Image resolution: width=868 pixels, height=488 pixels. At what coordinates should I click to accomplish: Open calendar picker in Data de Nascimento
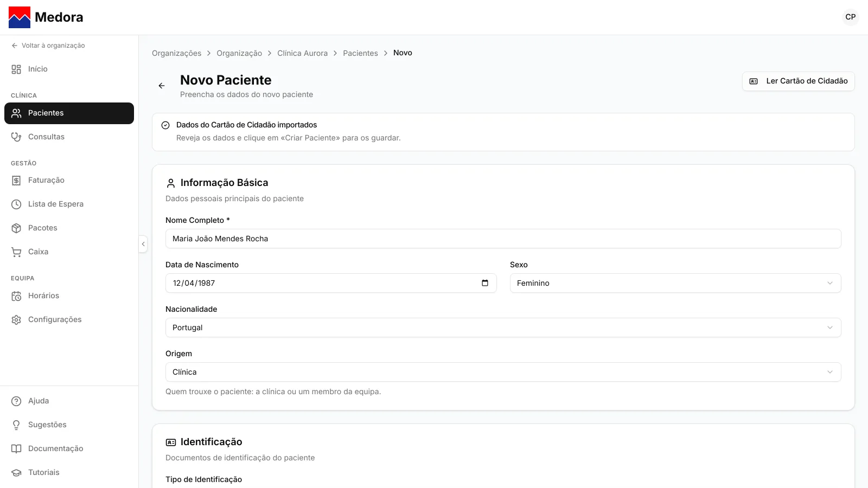(485, 283)
